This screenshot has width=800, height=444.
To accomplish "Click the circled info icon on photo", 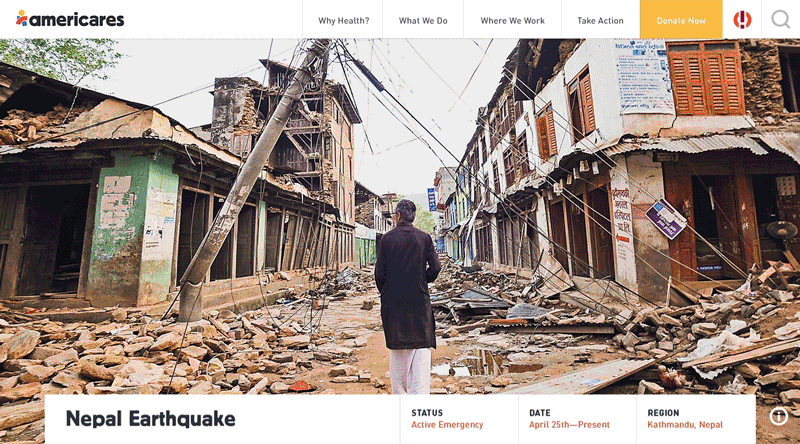I will [x=779, y=416].
